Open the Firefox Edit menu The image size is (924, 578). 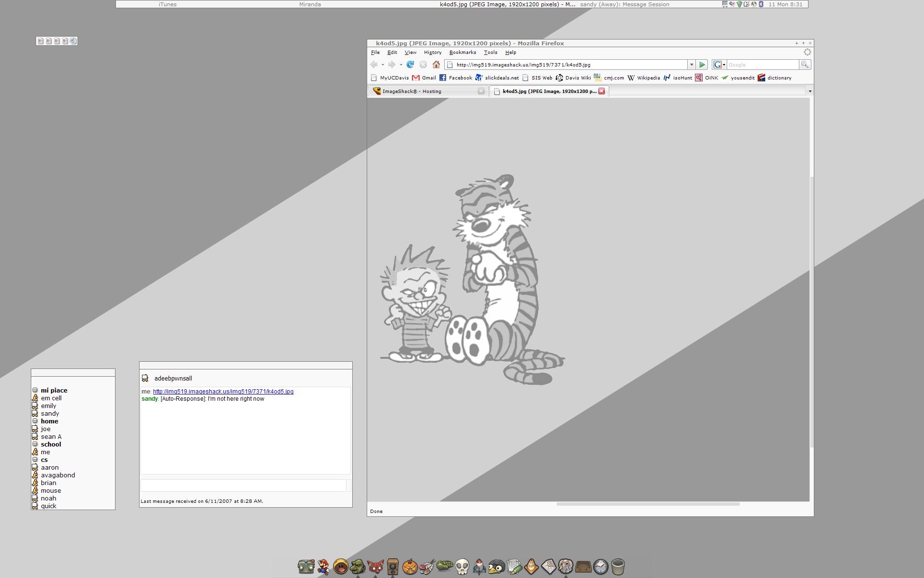tap(392, 53)
